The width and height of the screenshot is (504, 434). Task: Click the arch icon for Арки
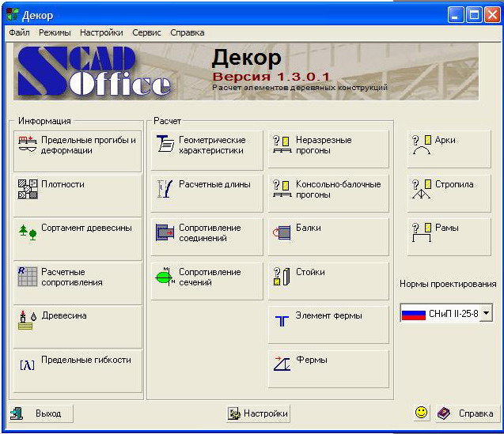[422, 145]
